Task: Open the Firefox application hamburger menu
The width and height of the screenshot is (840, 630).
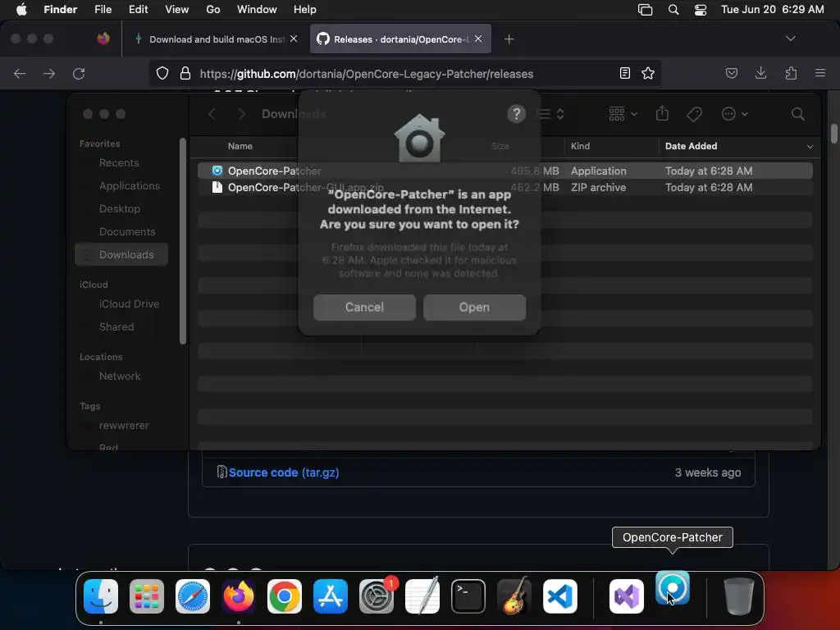Action: pos(819,73)
